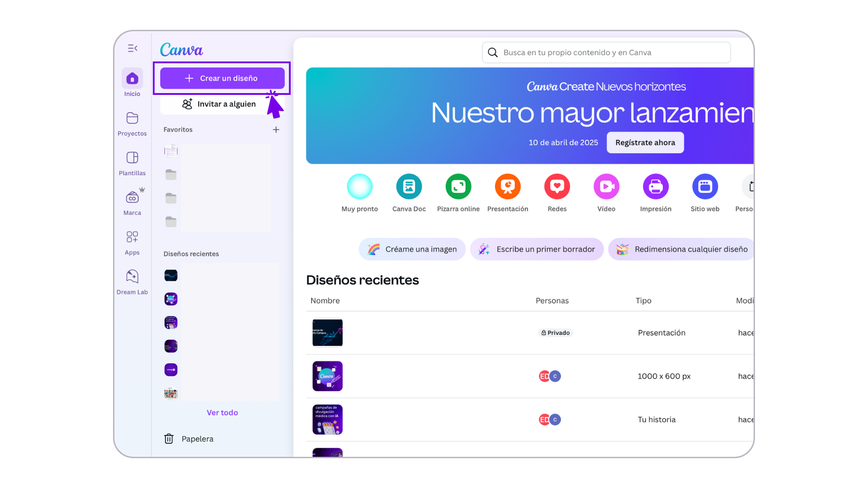
Task: Select the Canva Doc icon
Action: pyautogui.click(x=409, y=187)
